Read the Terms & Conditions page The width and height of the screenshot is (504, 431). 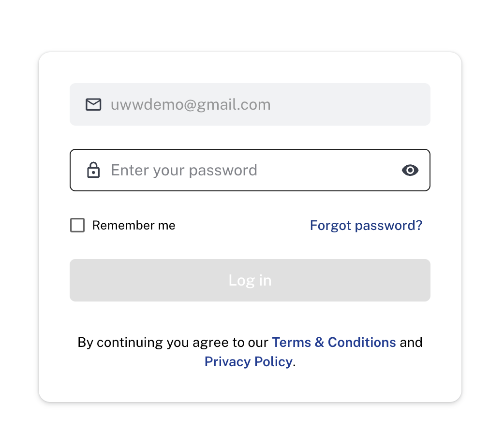point(334,343)
